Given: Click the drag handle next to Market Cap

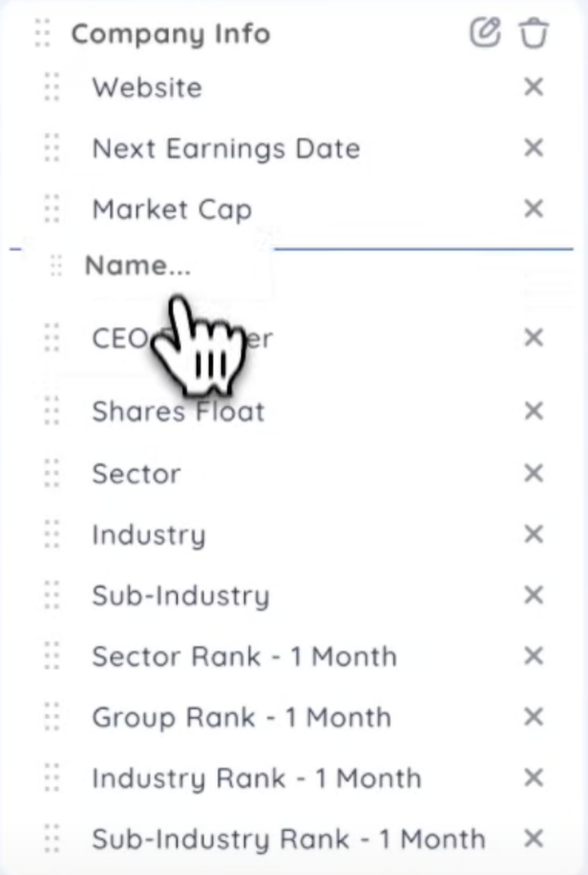Looking at the screenshot, I should pos(52,209).
